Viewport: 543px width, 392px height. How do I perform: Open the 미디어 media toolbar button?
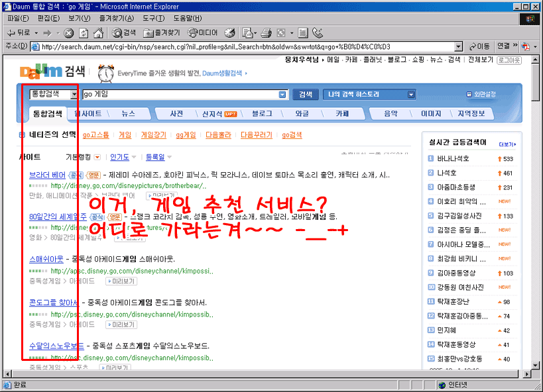pos(203,33)
